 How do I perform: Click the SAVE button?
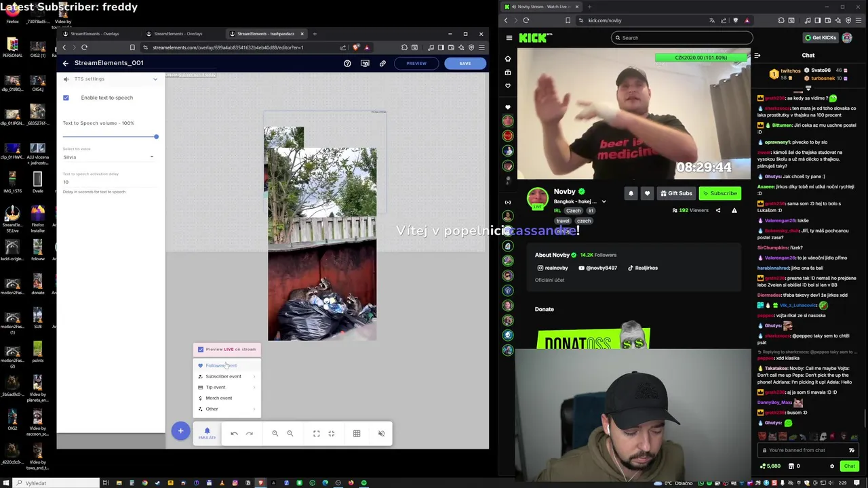click(x=465, y=63)
